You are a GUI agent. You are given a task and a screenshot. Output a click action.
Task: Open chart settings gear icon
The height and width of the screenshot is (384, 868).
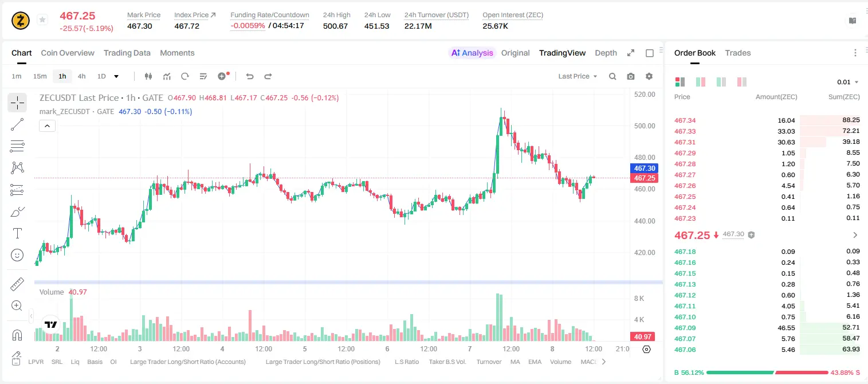pos(649,76)
